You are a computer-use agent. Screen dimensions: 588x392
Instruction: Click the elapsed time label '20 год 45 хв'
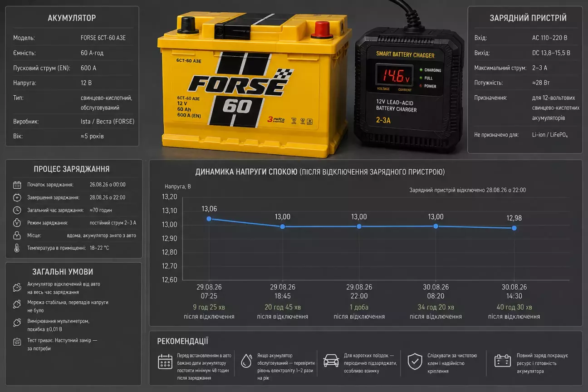point(283,307)
